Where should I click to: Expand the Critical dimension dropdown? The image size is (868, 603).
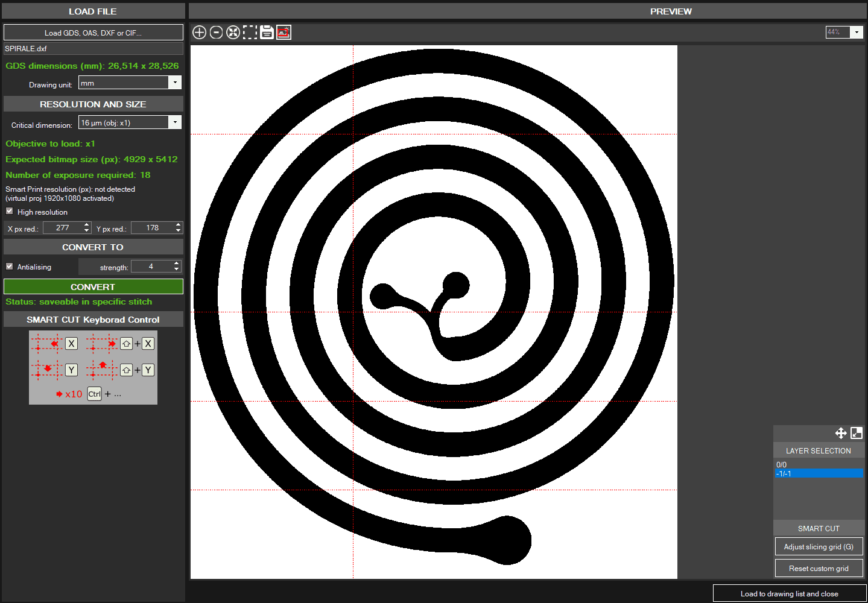[x=175, y=122]
